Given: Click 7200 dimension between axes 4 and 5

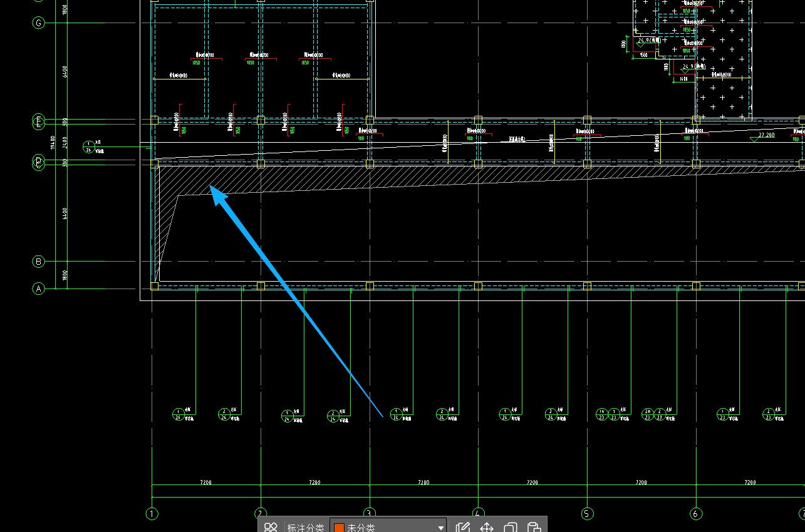Looking at the screenshot, I should (x=532, y=482).
